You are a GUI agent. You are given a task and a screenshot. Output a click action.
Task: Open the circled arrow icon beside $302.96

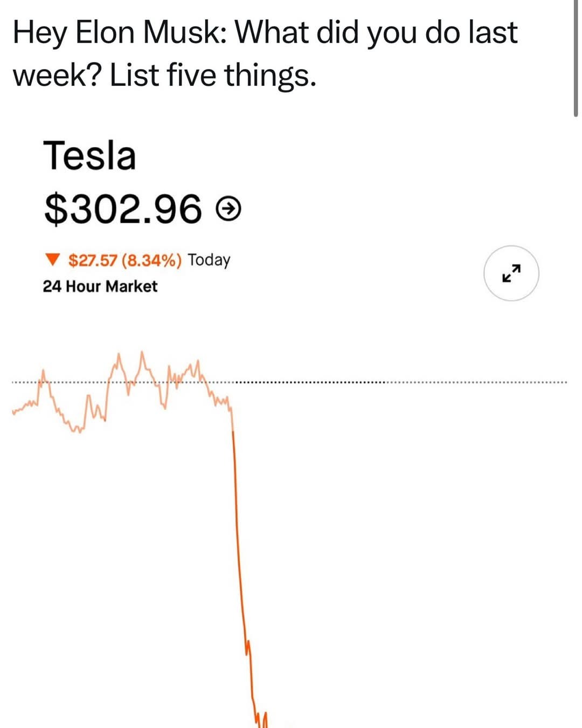coord(228,209)
